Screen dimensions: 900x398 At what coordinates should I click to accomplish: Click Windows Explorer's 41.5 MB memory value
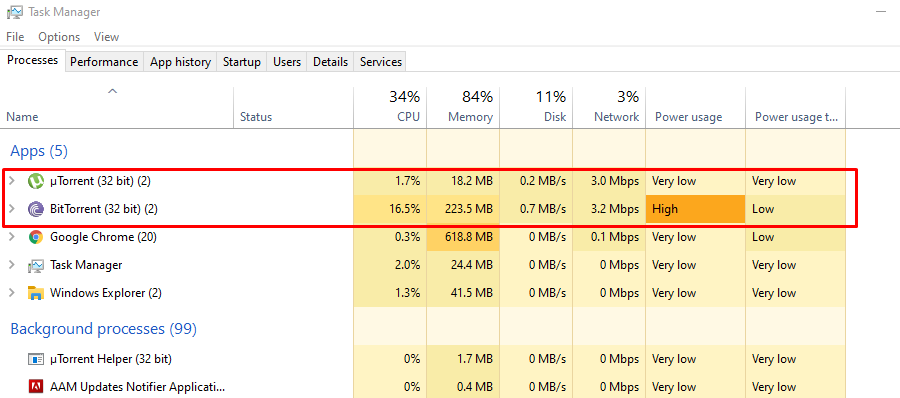(472, 293)
